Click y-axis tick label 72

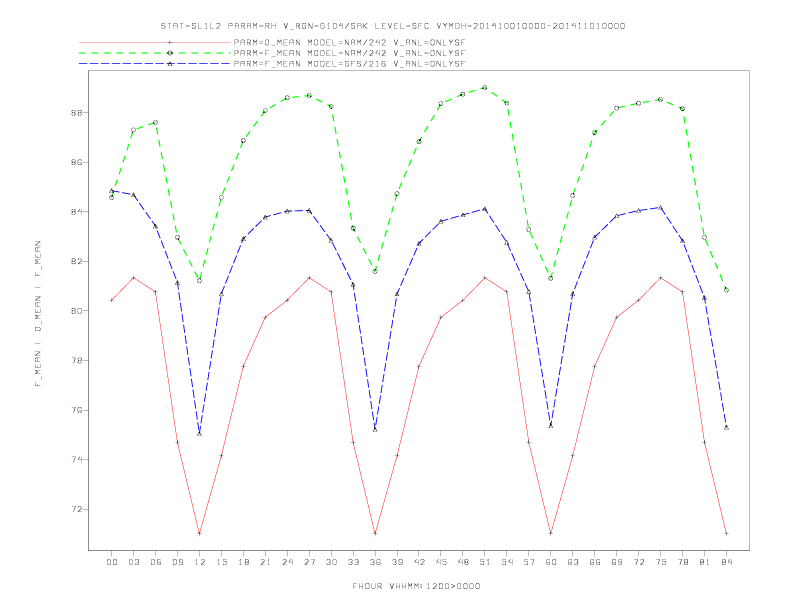click(76, 509)
